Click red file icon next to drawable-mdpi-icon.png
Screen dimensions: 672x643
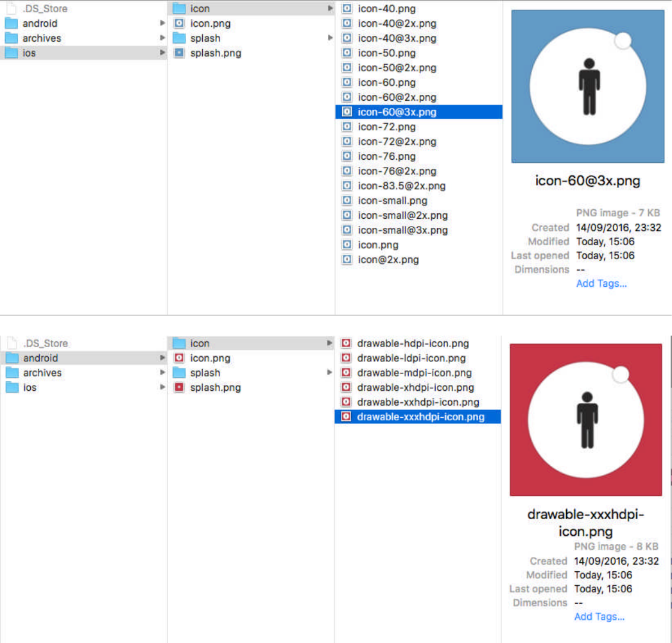pyautogui.click(x=346, y=373)
